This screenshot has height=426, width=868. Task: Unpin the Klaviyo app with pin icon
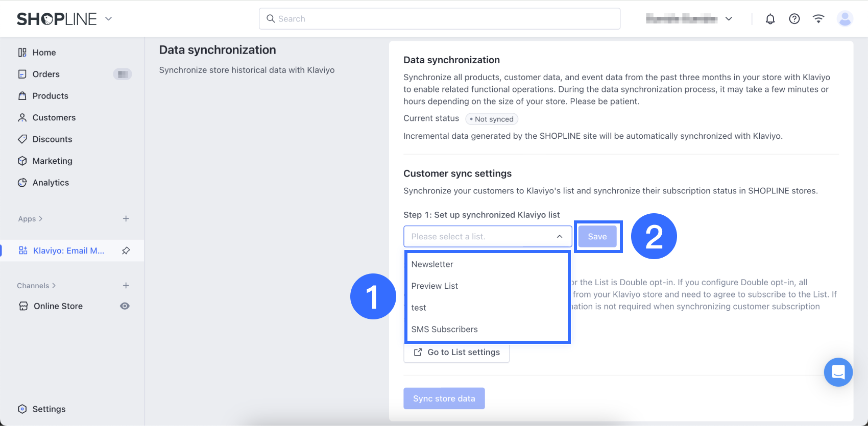click(126, 250)
